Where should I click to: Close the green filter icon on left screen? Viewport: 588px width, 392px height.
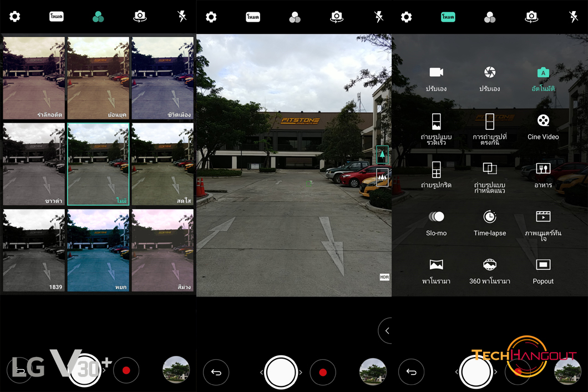[98, 17]
